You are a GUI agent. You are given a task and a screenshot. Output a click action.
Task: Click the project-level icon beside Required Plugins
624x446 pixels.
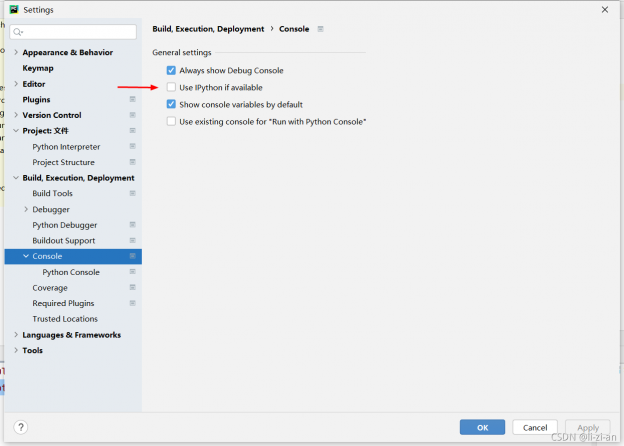tap(132, 303)
